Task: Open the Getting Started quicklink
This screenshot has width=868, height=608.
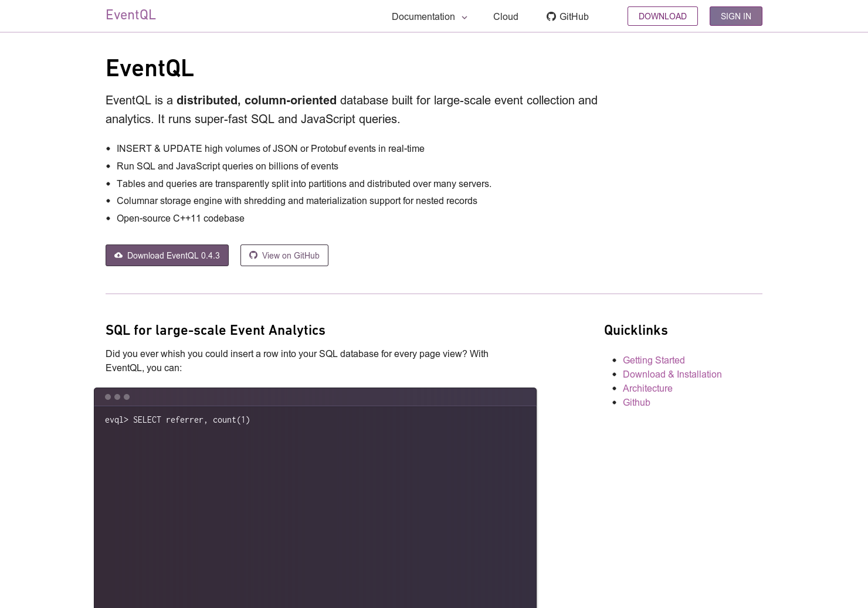Action: coord(653,360)
